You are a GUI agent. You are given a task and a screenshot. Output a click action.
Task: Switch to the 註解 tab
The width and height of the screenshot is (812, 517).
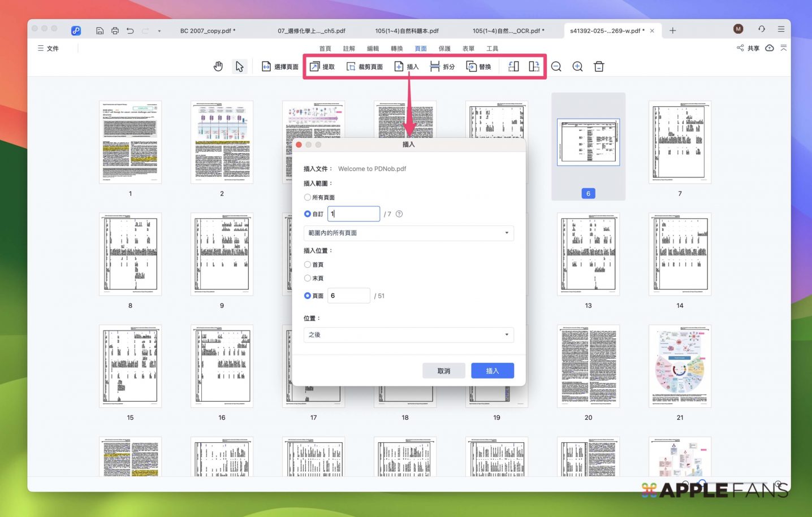[349, 49]
